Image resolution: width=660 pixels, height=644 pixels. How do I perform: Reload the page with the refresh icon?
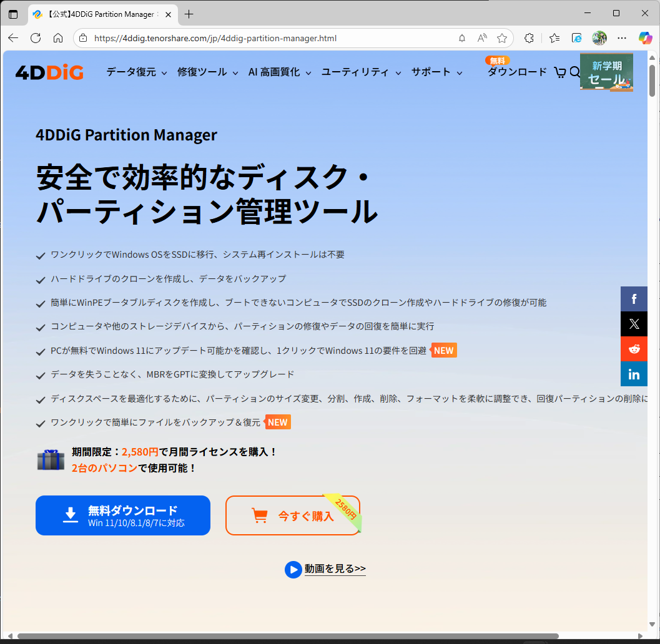(x=36, y=38)
